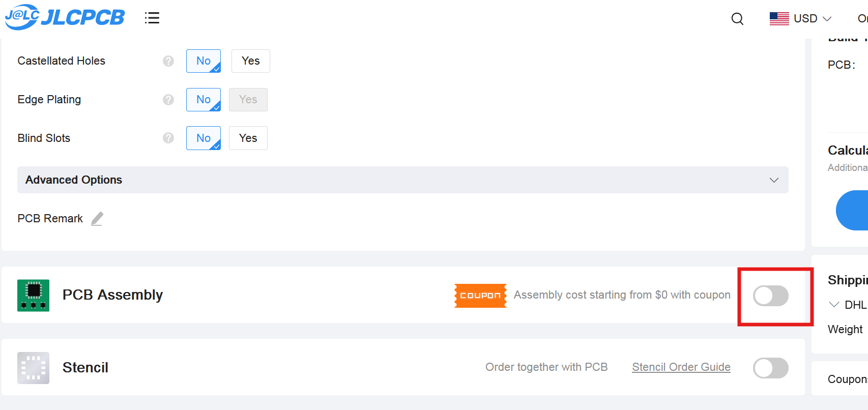
Task: Open the hamburger menu icon
Action: pos(152,18)
